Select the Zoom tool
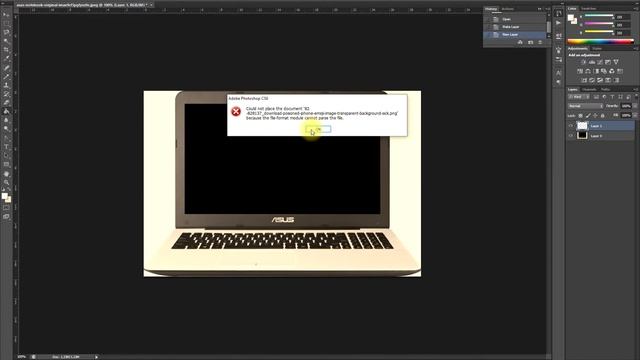 point(6,182)
